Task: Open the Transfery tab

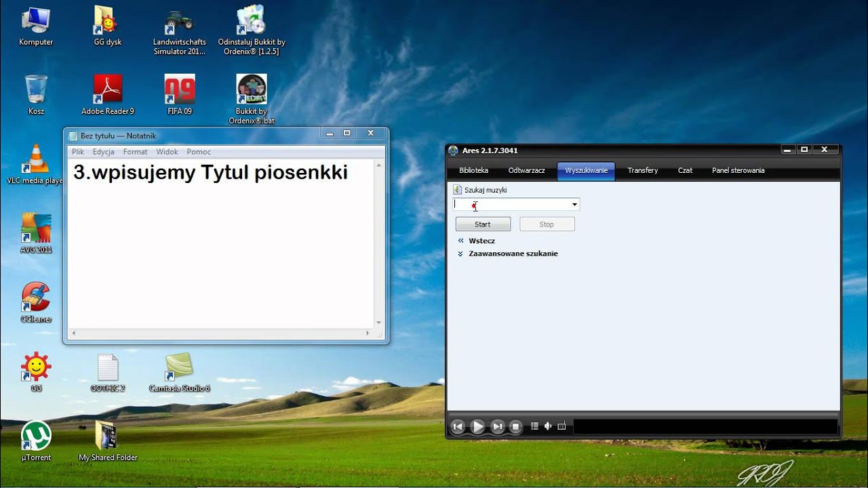Action: pyautogui.click(x=643, y=171)
